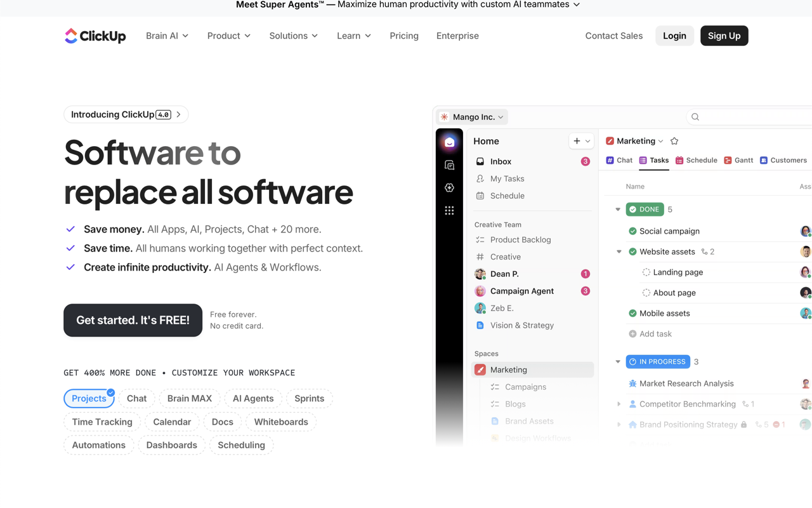812x508 pixels.
Task: Click the My Tasks icon
Action: (x=480, y=178)
